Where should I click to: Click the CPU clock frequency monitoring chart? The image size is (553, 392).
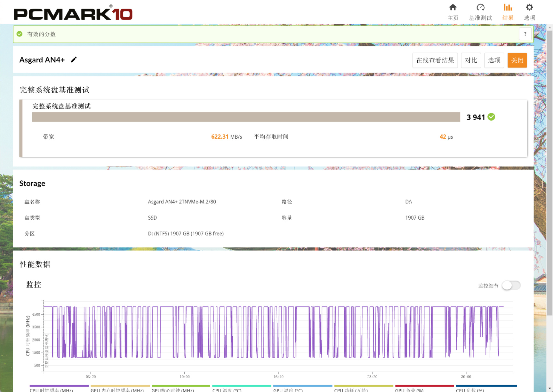pyautogui.click(x=278, y=336)
